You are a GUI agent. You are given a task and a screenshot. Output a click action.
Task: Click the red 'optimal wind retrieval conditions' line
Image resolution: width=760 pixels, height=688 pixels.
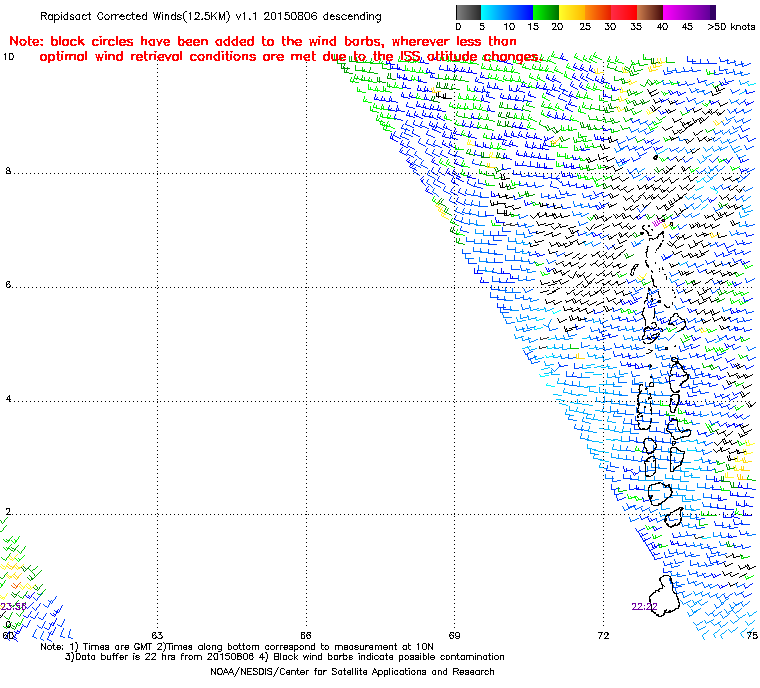290,57
